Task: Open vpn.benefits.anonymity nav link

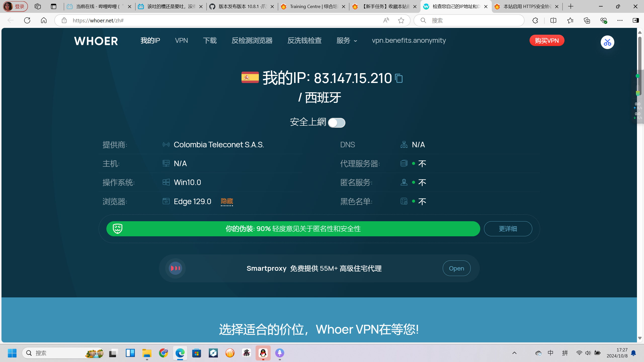Action: pos(409,40)
